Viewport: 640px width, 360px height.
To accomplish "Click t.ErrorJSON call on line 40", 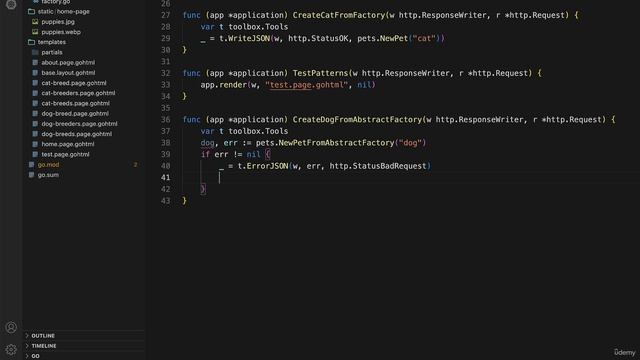I will (263, 166).
